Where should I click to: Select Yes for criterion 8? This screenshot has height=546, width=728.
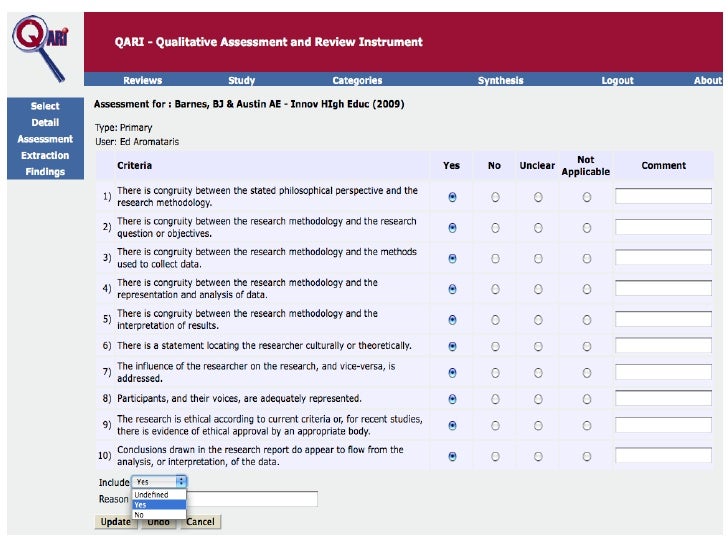[x=452, y=399]
